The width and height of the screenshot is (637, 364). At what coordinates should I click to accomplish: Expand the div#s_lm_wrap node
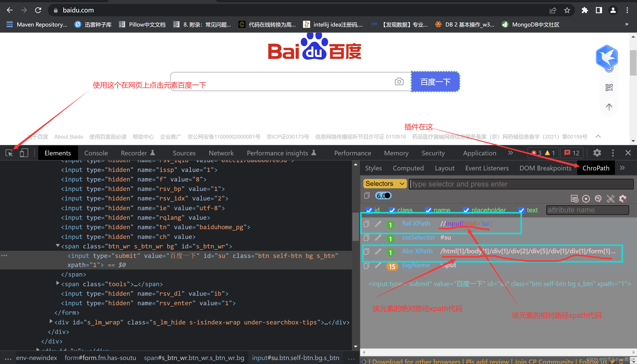click(51, 321)
